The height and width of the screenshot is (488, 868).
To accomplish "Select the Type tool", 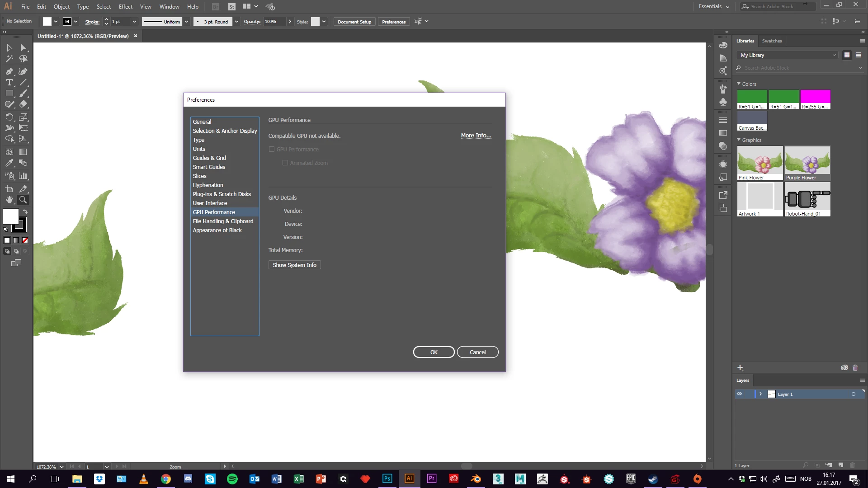I will click(9, 83).
